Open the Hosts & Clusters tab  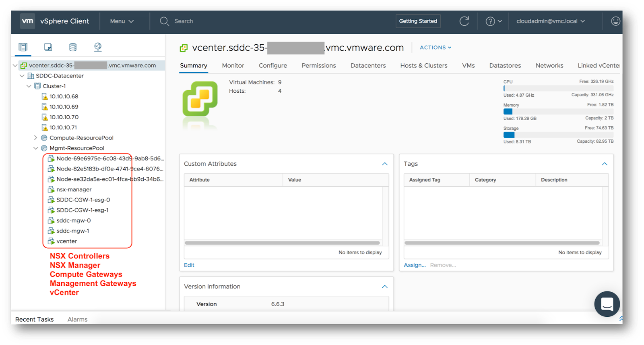point(424,66)
